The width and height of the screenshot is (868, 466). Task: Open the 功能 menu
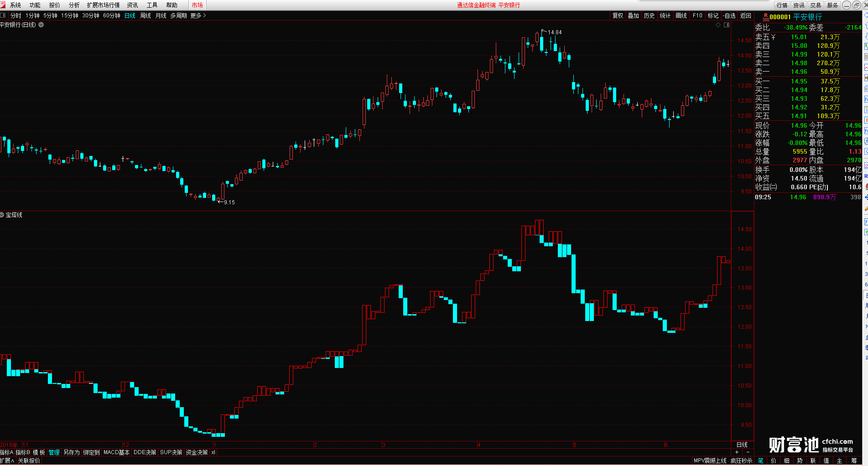pyautogui.click(x=35, y=5)
